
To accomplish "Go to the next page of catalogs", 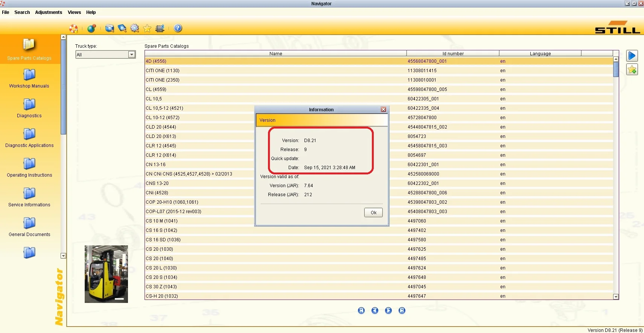I will [x=388, y=310].
